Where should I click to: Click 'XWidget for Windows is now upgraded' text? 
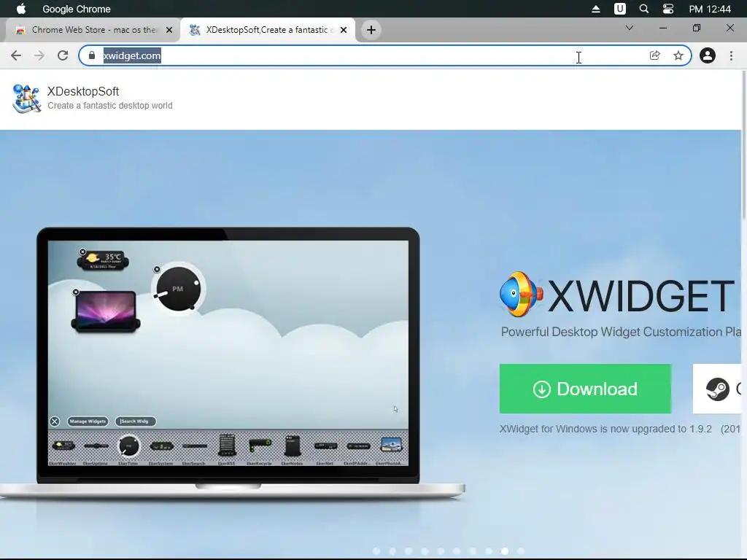(605, 429)
